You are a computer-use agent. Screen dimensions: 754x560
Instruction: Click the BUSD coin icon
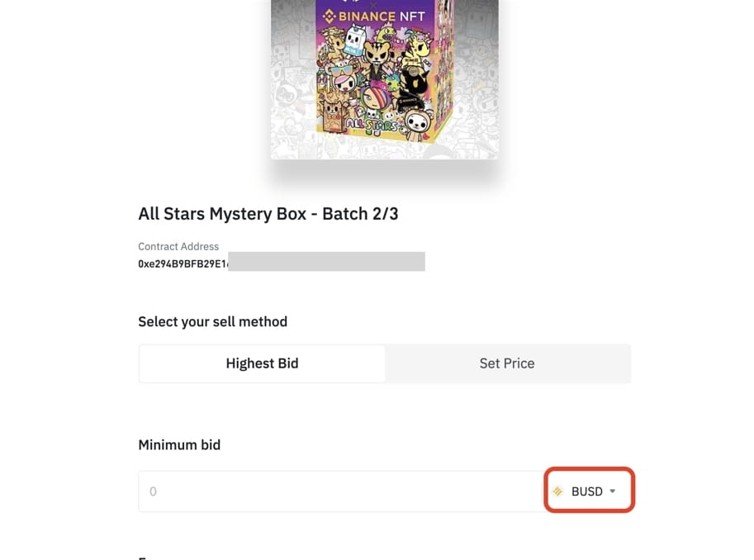coord(558,491)
